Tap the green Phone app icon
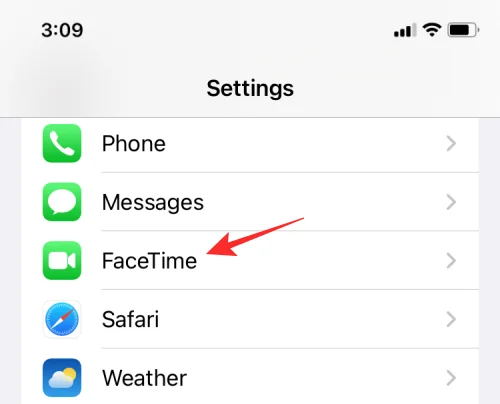The image size is (500, 404). (62, 143)
